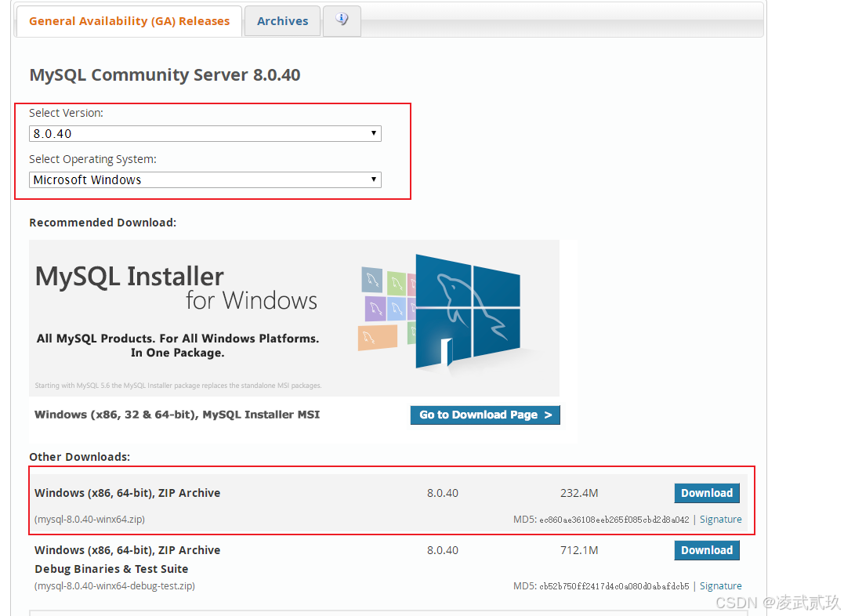
Task: Switch to the Archives tab
Action: 282,20
